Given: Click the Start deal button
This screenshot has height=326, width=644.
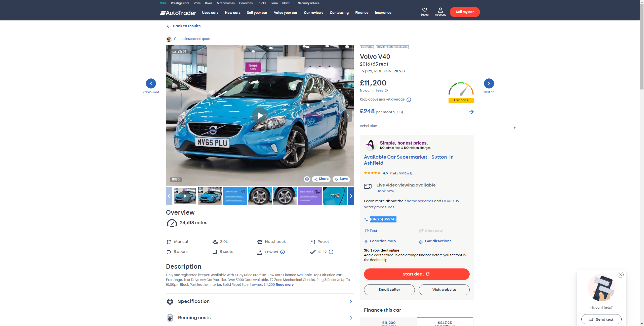Looking at the screenshot, I should point(417,274).
